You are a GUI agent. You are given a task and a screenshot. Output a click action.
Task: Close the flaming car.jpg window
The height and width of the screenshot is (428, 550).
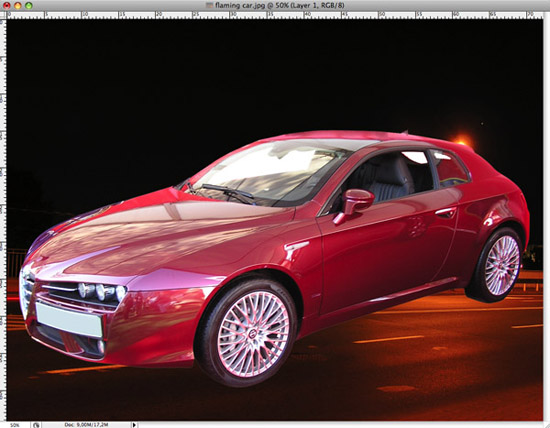click(7, 5)
